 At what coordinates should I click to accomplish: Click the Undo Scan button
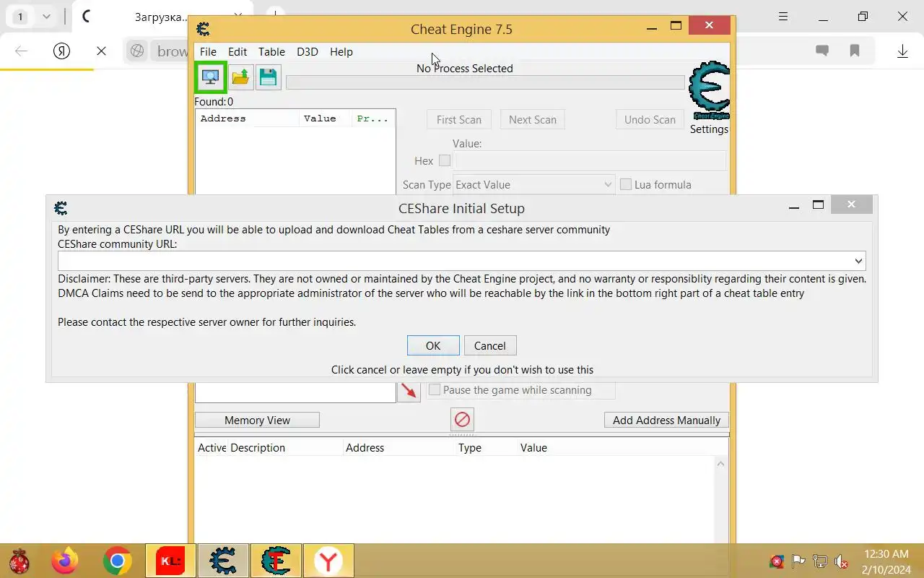[x=650, y=120]
